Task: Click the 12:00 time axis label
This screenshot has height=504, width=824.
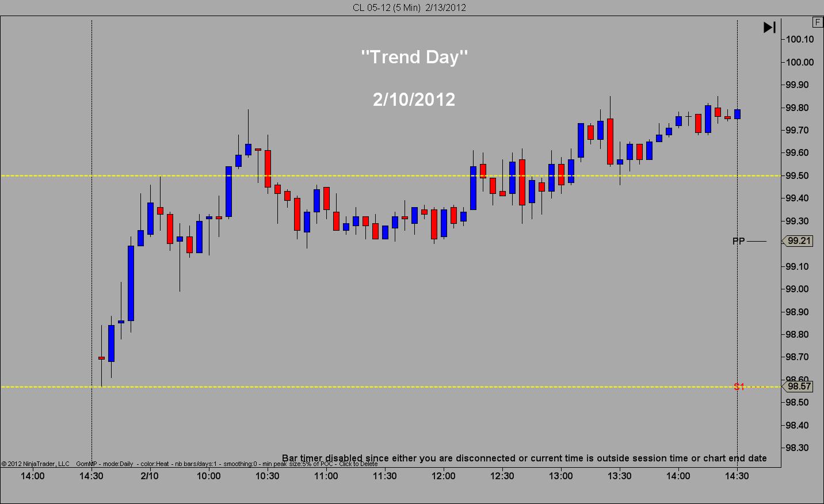Action: [x=444, y=476]
